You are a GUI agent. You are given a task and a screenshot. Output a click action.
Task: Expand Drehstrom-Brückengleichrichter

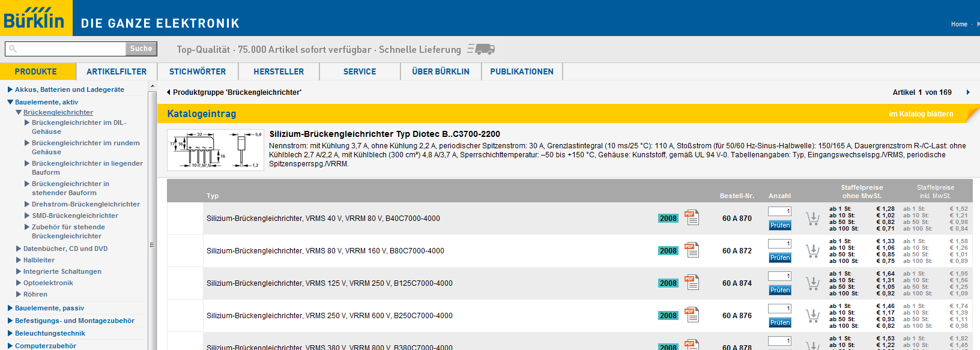coord(27,204)
